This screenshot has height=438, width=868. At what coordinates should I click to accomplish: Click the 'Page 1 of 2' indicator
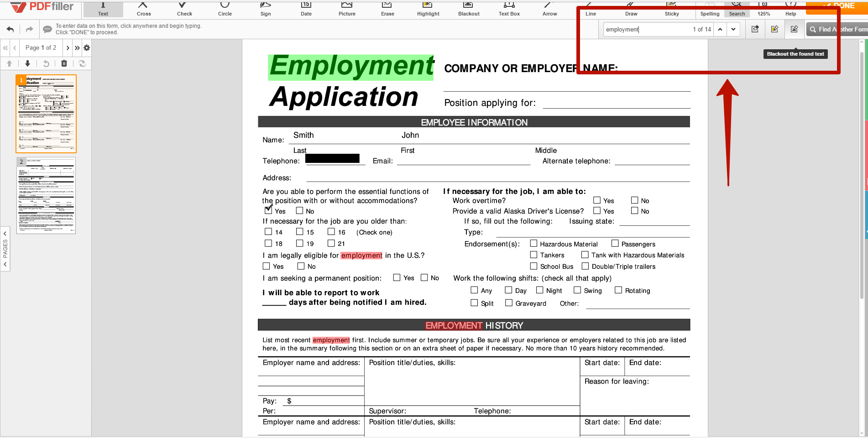pyautogui.click(x=41, y=47)
